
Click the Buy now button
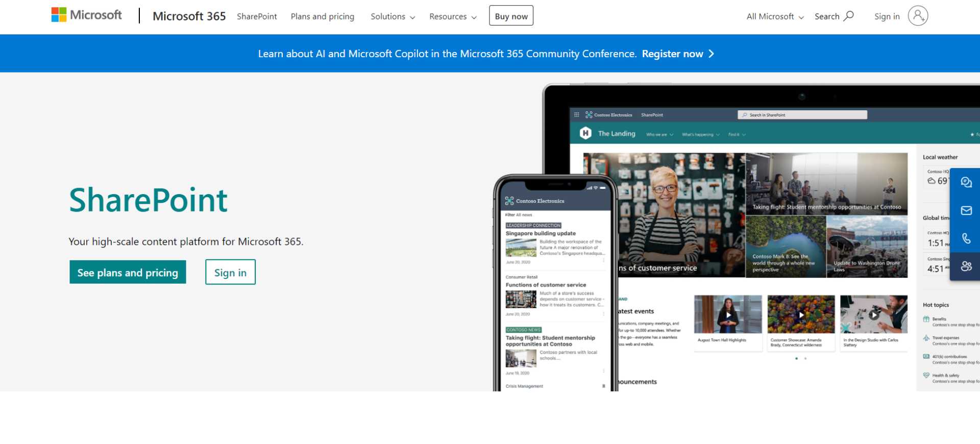(511, 16)
